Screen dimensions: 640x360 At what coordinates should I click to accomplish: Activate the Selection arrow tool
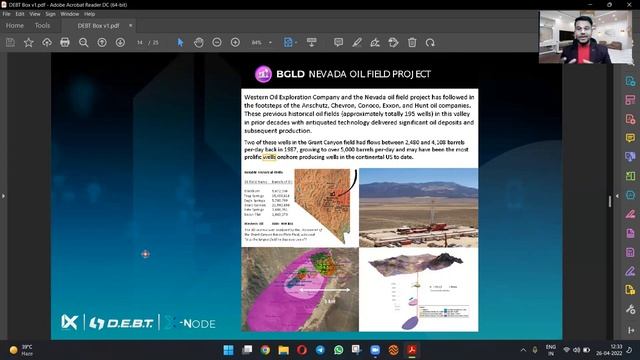pos(180,42)
